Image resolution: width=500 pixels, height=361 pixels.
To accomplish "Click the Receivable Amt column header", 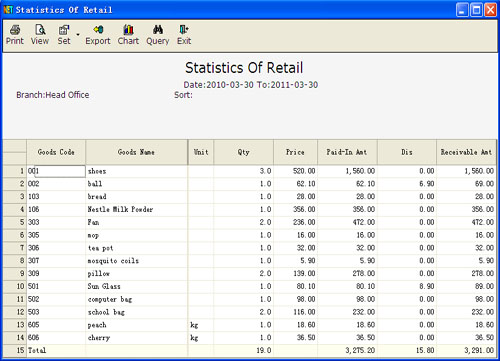I will tap(466, 152).
